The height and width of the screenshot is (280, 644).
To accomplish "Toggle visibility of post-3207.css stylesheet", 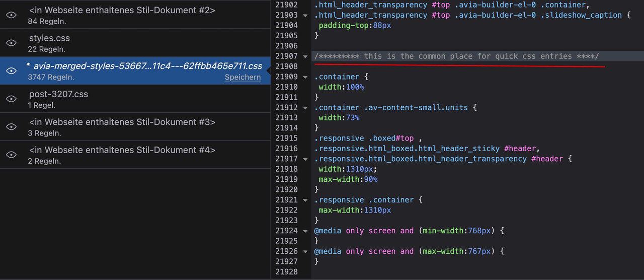I will (11, 99).
